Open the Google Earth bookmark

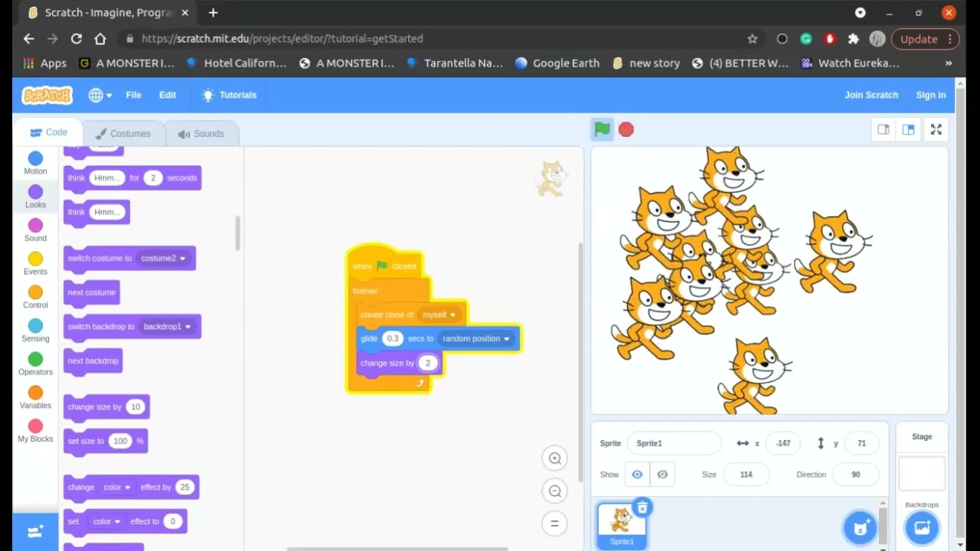click(557, 64)
